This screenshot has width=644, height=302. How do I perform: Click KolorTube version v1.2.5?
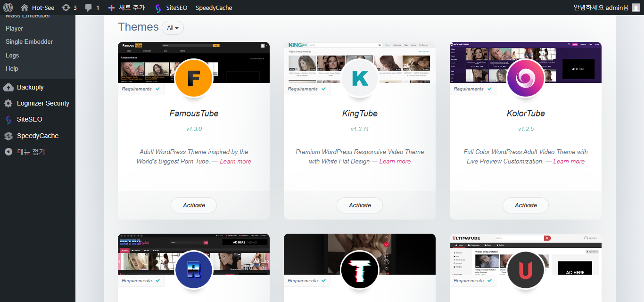pos(526,129)
